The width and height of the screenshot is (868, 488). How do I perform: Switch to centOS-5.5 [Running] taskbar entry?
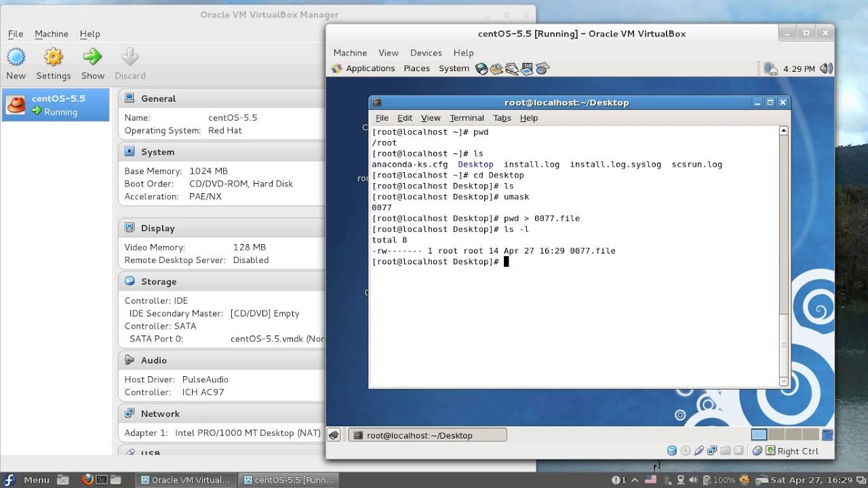pyautogui.click(x=290, y=480)
